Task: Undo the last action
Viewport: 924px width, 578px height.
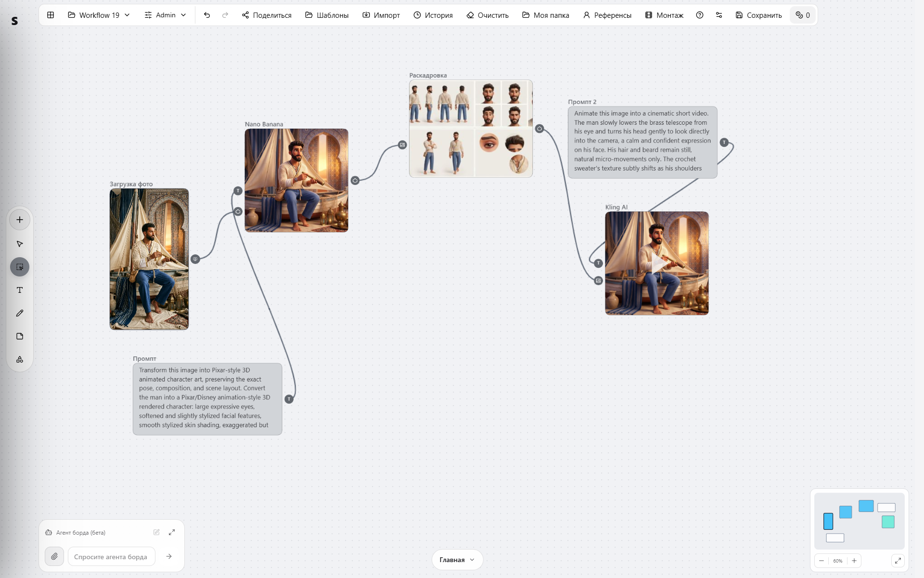Action: point(207,15)
